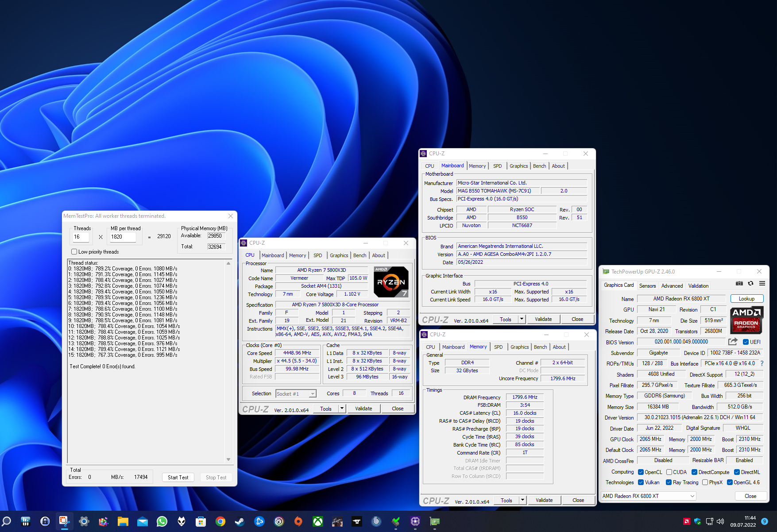The image size is (777, 532).
Task: Open Origin from the taskbar
Action: click(x=298, y=521)
